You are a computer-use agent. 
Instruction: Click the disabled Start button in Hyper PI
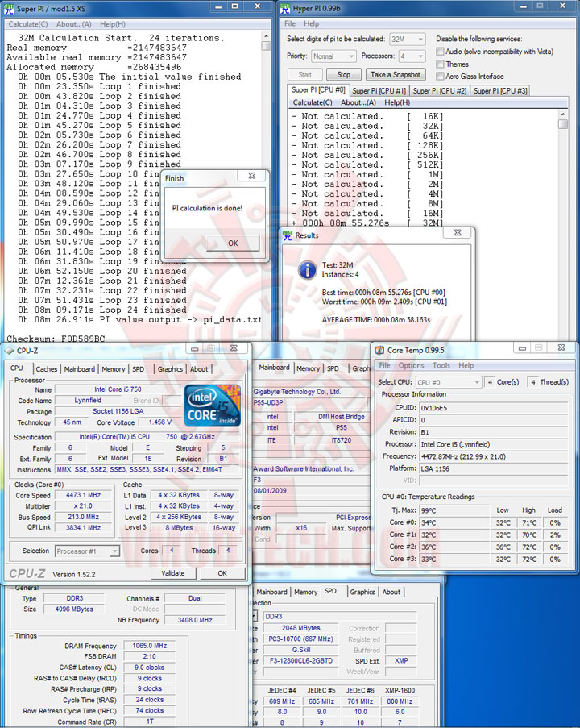pyautogui.click(x=304, y=74)
